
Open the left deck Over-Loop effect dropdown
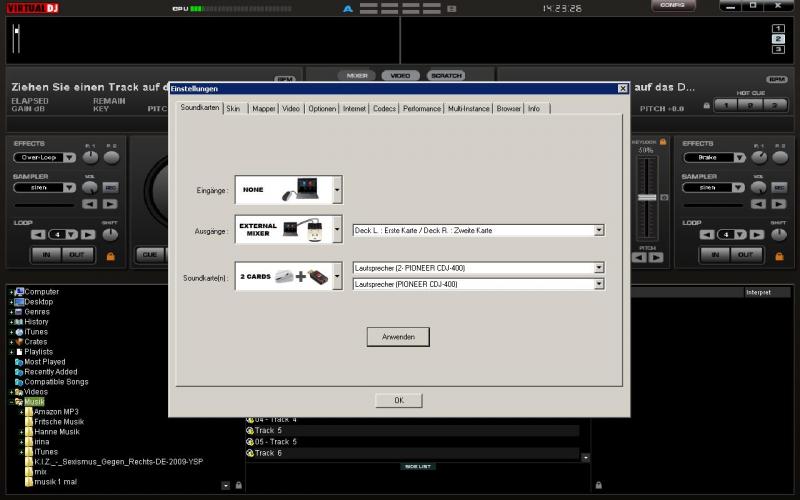(x=70, y=158)
